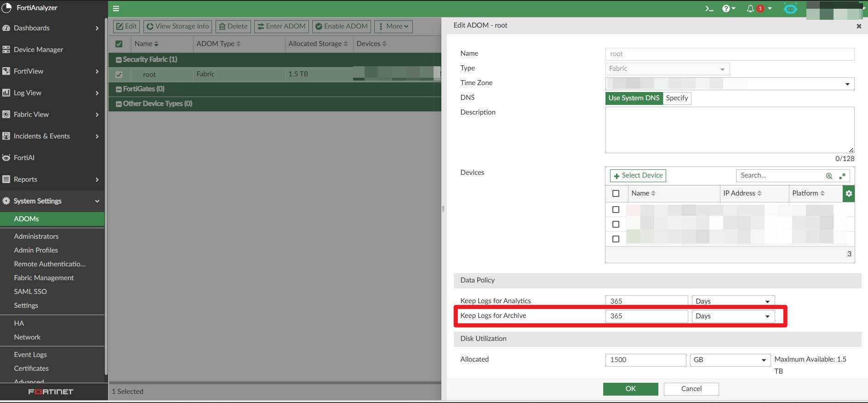
Task: Click the FortiAnalyzer logo icon
Action: click(x=6, y=7)
